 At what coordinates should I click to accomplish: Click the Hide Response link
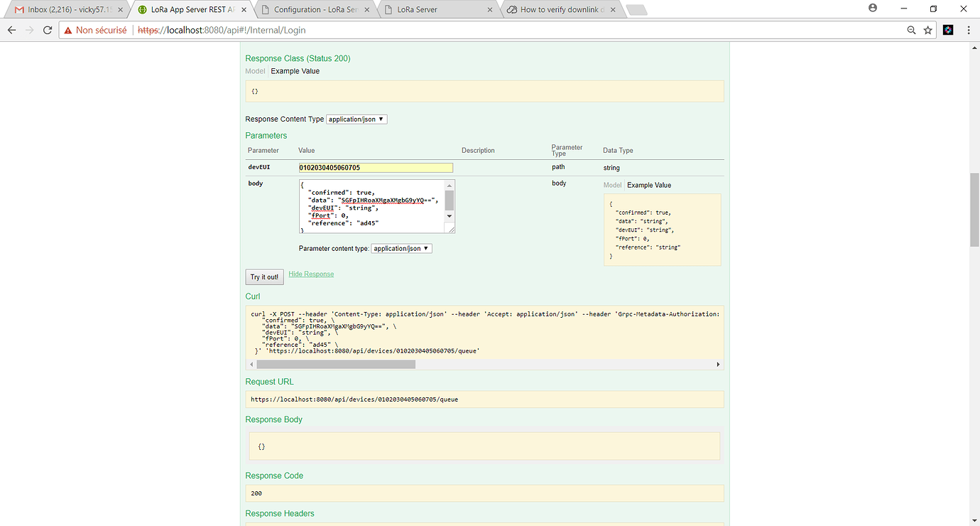coord(311,274)
